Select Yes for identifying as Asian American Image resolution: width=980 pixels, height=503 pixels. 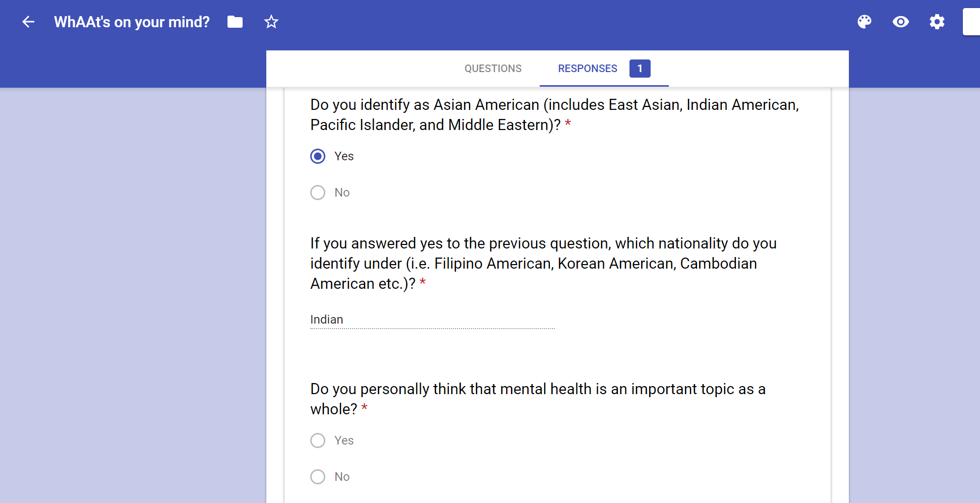318,156
